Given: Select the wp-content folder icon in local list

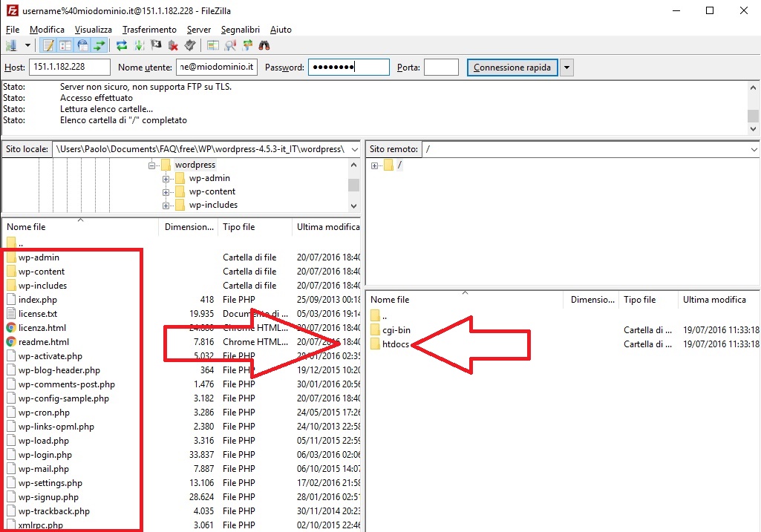Looking at the screenshot, I should click(x=11, y=272).
